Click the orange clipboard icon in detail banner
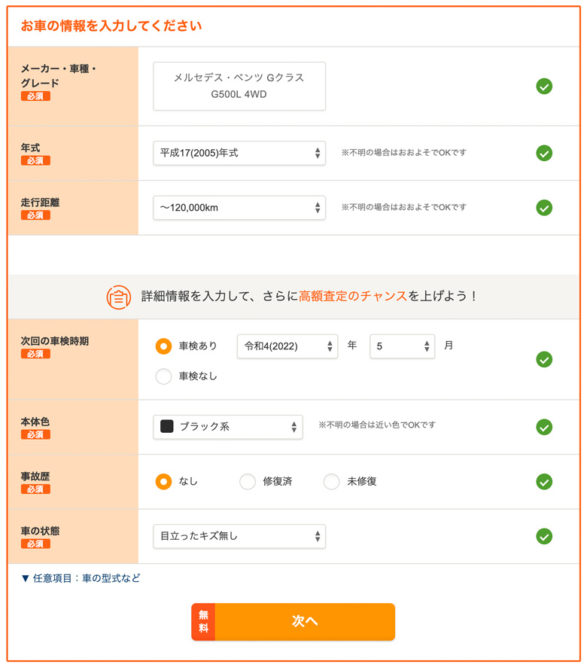Image resolution: width=587 pixels, height=667 pixels. point(118,297)
